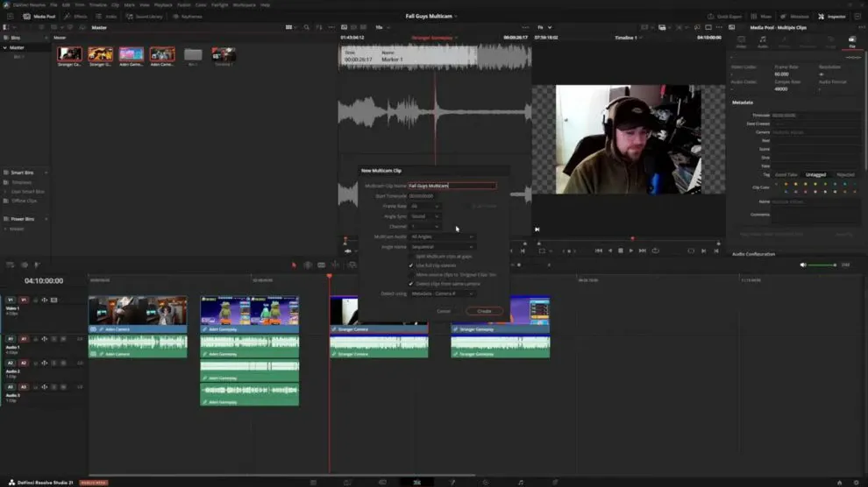This screenshot has width=868, height=487.
Task: Select the red arrow selection tool in timeline
Action: pyautogui.click(x=294, y=265)
